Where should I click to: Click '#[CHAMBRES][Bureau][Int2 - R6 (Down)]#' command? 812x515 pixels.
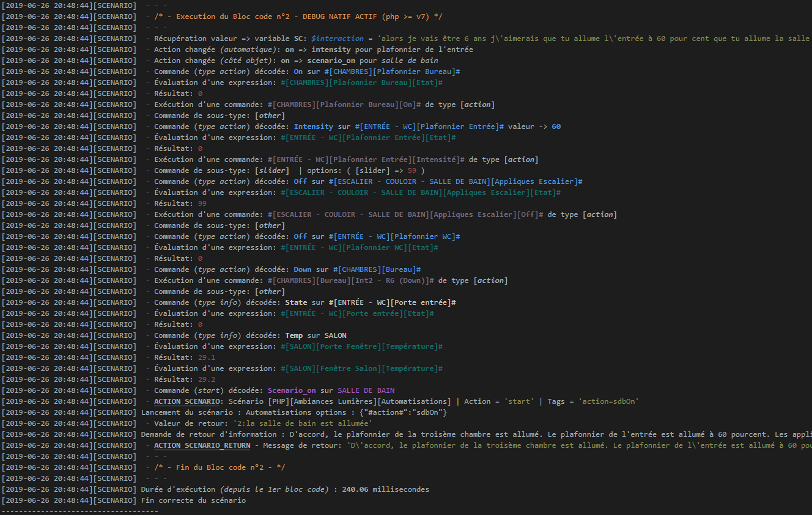pyautogui.click(x=351, y=280)
